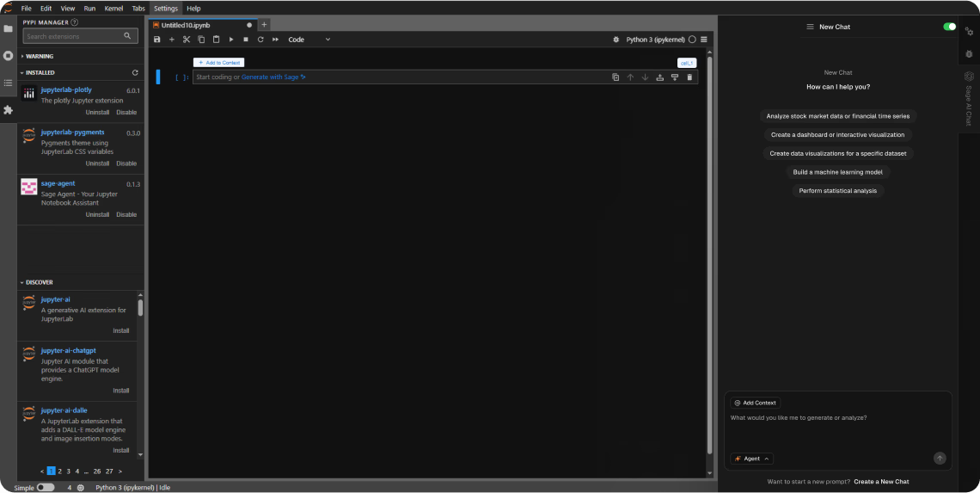Expand the Warning section in PyPI Manager

39,56
